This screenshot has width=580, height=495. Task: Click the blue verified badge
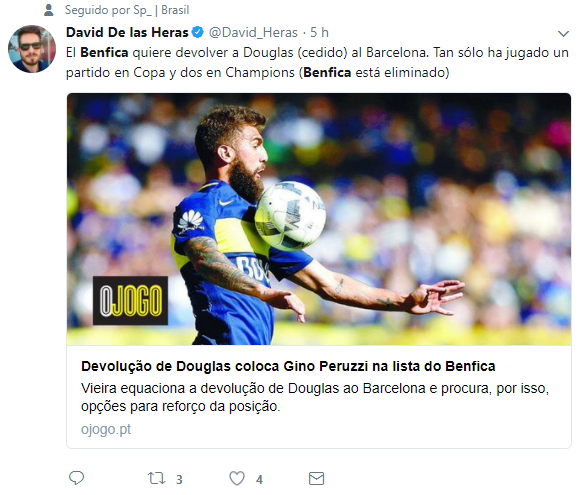(x=198, y=32)
